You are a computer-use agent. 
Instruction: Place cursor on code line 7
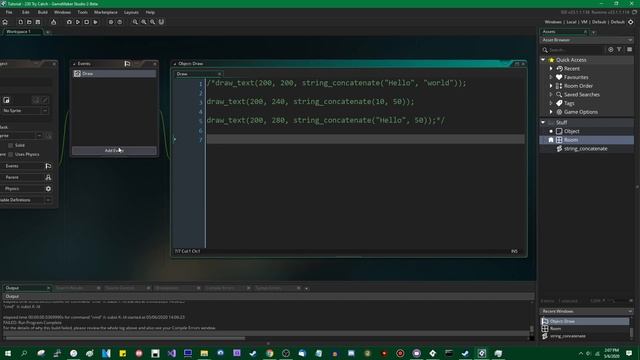(x=365, y=139)
